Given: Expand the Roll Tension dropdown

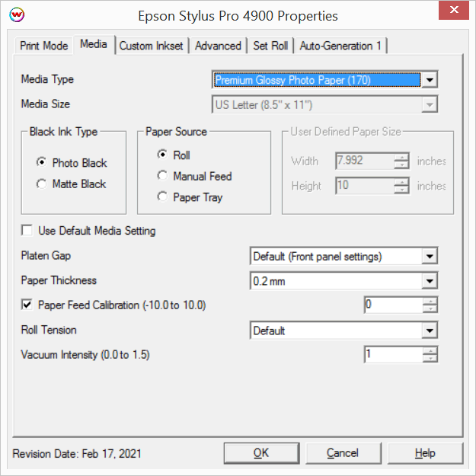Looking at the screenshot, I should (430, 331).
